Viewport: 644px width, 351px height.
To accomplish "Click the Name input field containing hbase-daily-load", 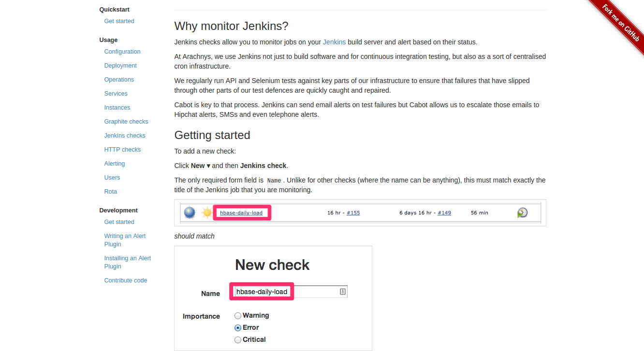I will pyautogui.click(x=291, y=292).
